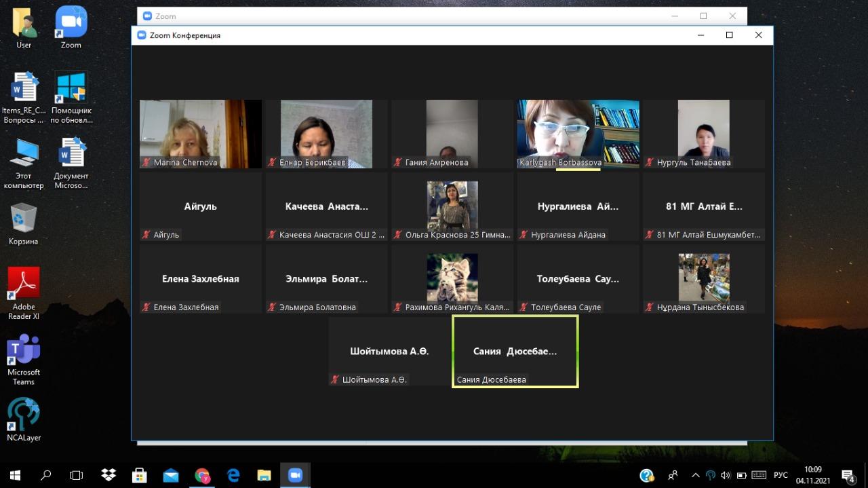Open Microsoft Teams desktop shortcut
868x488 pixels.
click(x=24, y=358)
